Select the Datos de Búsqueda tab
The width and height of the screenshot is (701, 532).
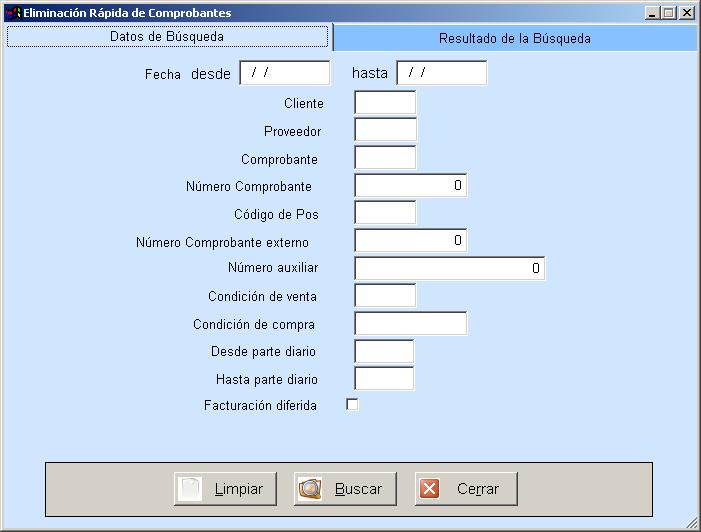coord(167,36)
